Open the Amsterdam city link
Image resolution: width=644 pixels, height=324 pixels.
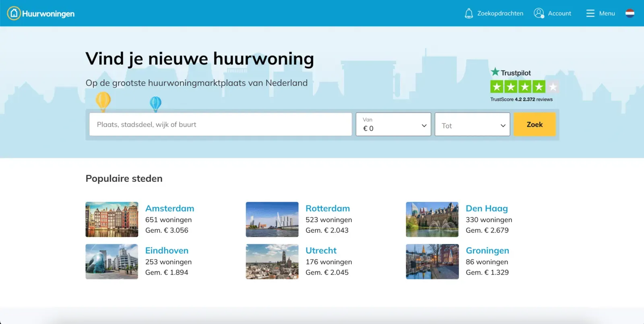point(169,208)
